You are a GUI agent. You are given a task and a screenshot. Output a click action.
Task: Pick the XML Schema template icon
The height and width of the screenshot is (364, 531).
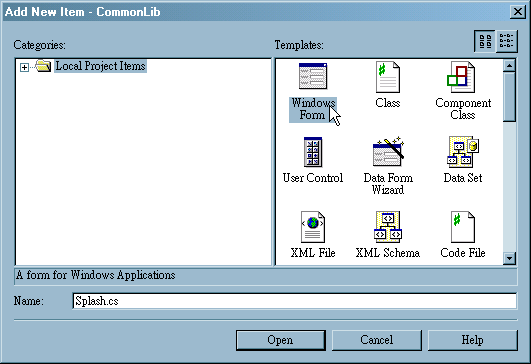click(388, 227)
